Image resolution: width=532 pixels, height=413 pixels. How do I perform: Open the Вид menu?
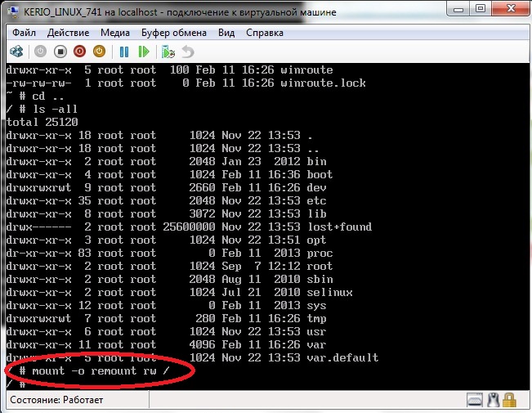(x=226, y=33)
